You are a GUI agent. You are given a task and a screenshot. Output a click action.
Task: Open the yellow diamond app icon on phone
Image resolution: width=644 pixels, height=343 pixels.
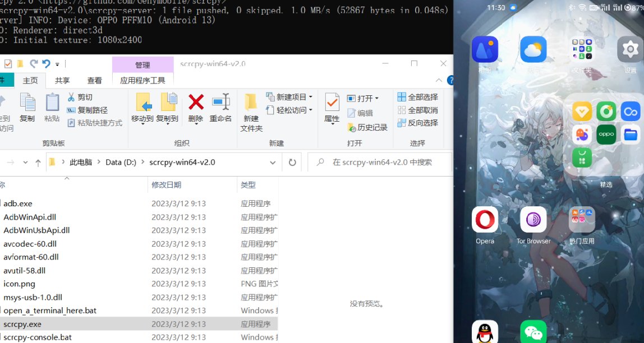(x=582, y=111)
